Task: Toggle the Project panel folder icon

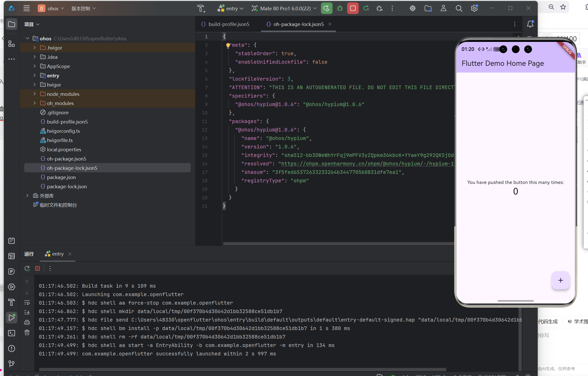Action: pyautogui.click(x=12, y=24)
